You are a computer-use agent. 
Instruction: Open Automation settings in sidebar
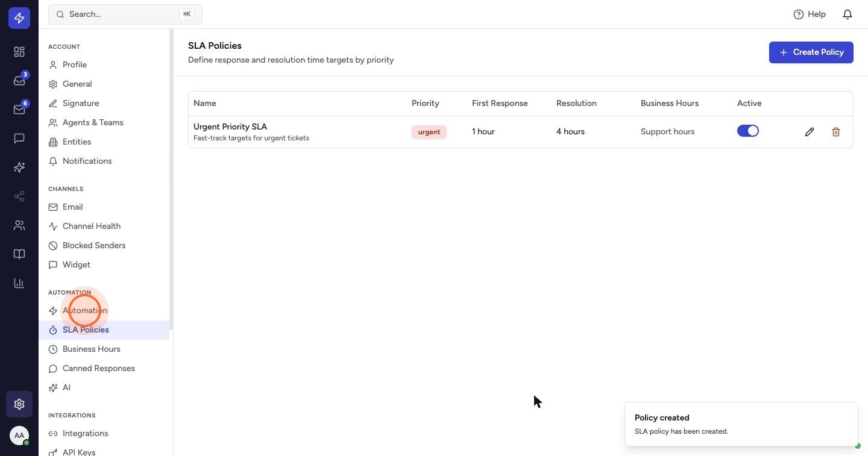click(x=104, y=311)
